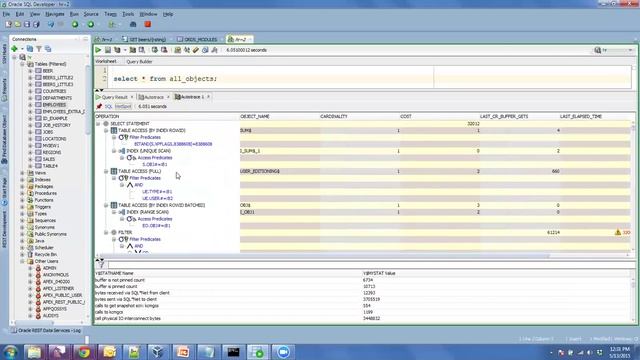Screen dimensions: 640x360
Task: Click the LAST_ELAPSED_TIME column header
Action: (x=580, y=117)
